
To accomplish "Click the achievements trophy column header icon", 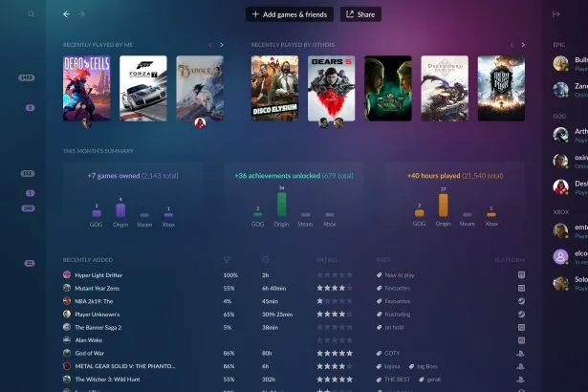I will [227, 260].
